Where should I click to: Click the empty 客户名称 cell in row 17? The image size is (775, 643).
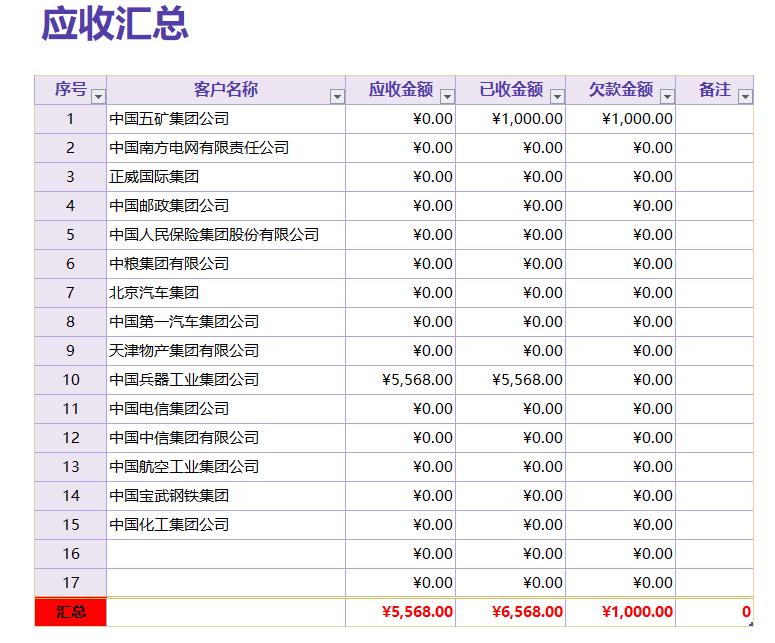(x=226, y=583)
